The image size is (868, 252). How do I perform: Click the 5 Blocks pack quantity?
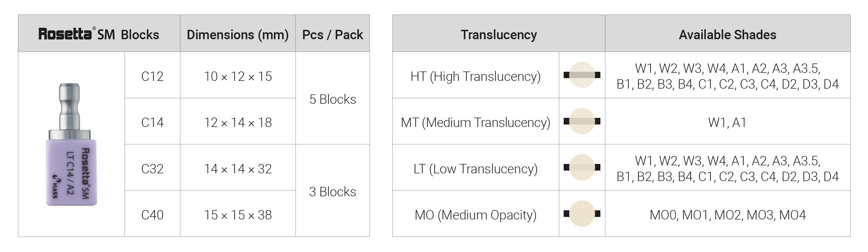(x=333, y=99)
